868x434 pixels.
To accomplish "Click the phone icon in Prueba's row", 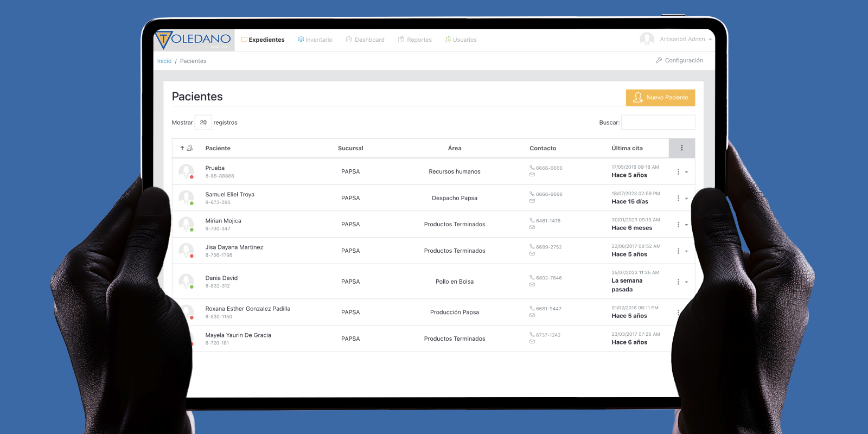I will (532, 168).
